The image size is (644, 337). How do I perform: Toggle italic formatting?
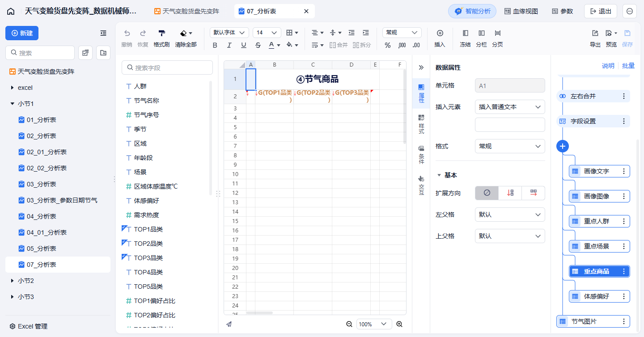click(x=229, y=45)
